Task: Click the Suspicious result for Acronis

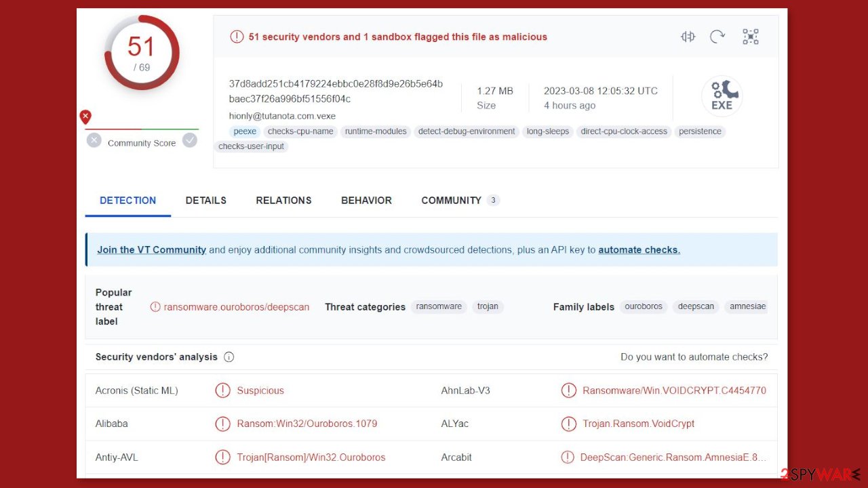Action: pos(260,390)
